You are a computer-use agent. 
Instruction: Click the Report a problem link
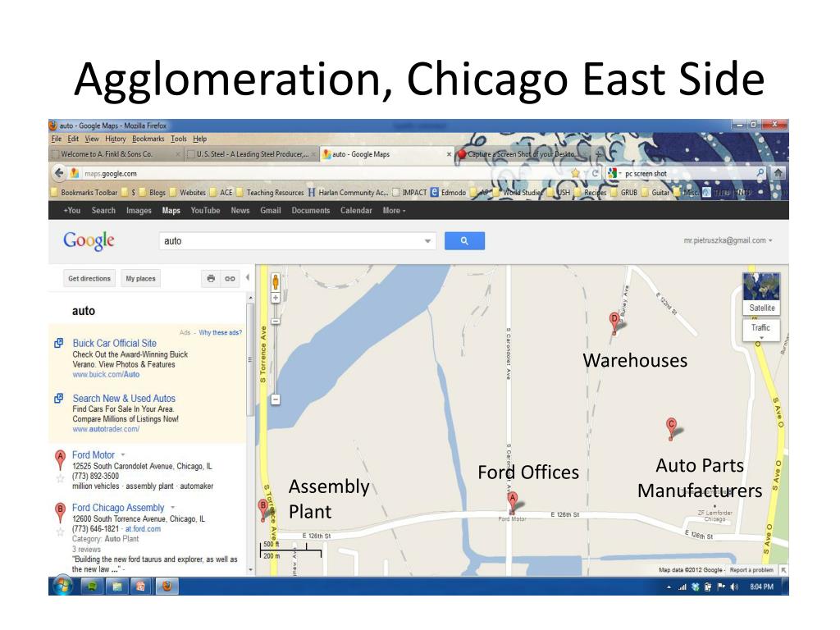point(751,570)
